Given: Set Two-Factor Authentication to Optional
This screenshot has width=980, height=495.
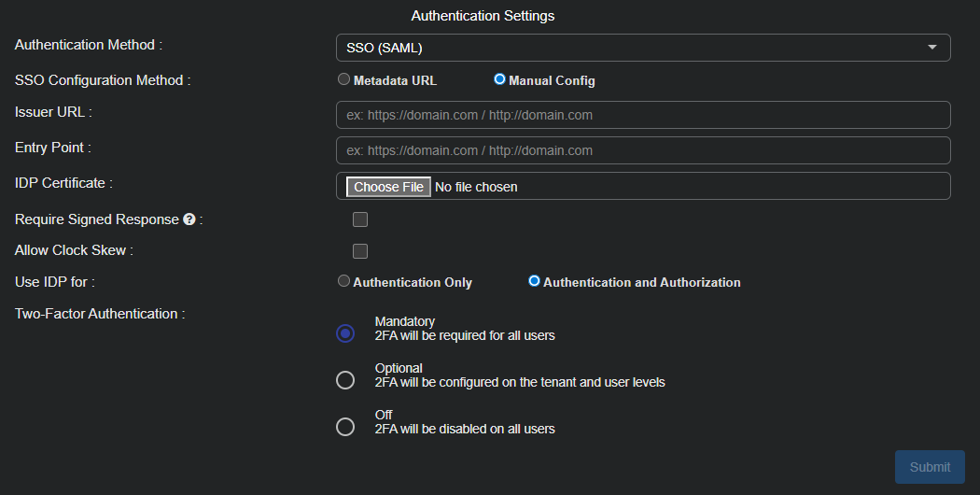Looking at the screenshot, I should tap(345, 380).
